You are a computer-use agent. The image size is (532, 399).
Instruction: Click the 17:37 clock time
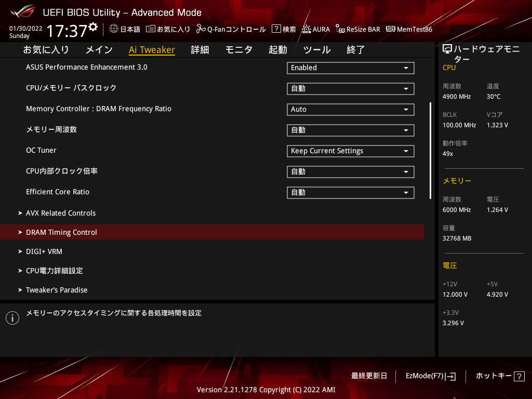67,31
